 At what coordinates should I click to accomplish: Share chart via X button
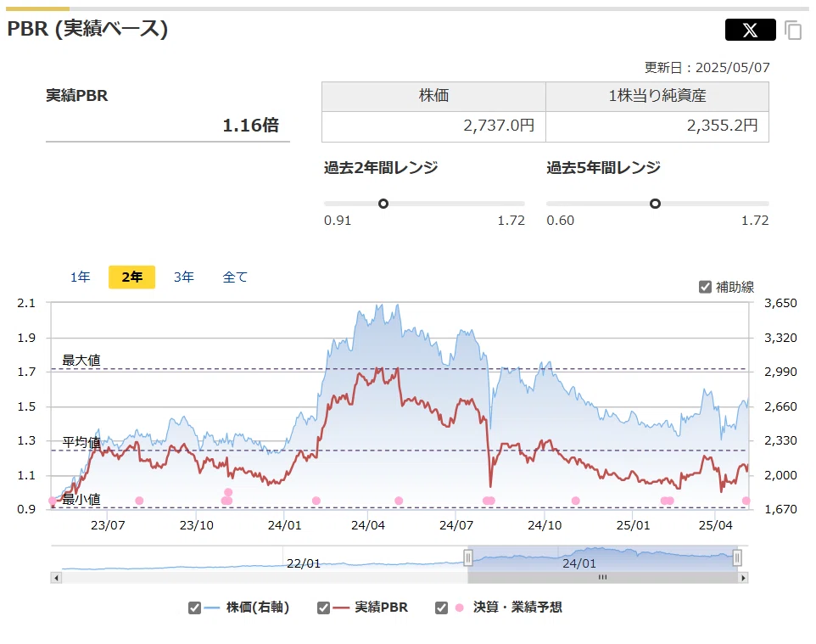click(x=750, y=30)
